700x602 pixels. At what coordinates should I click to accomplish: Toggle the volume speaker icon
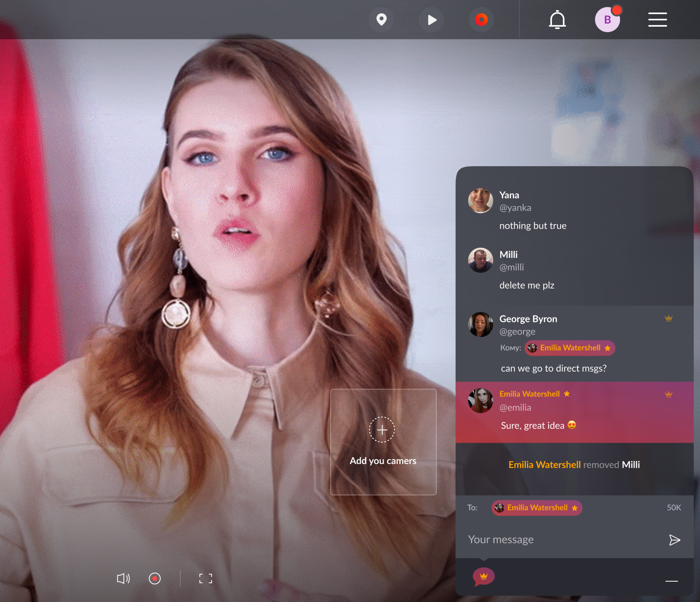pyautogui.click(x=123, y=578)
